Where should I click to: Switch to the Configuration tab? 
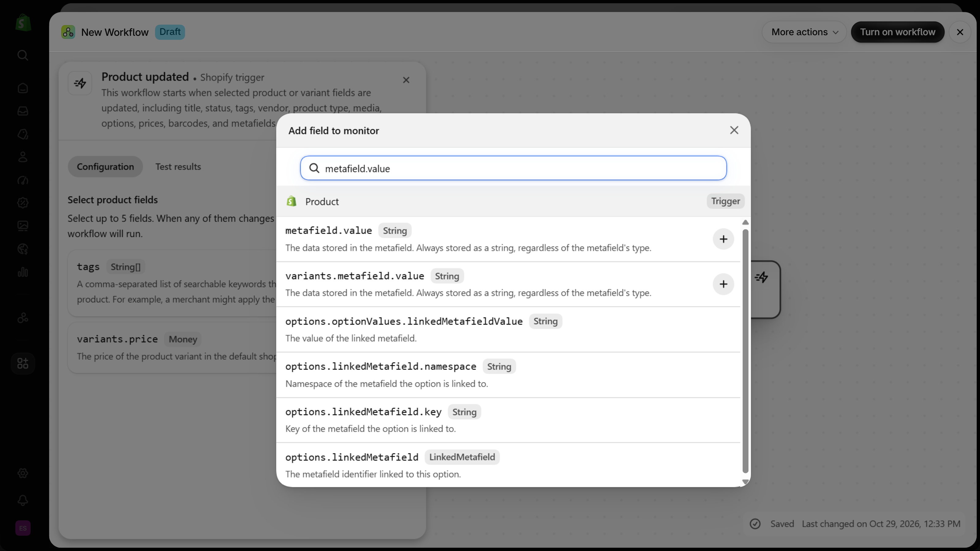click(x=105, y=167)
